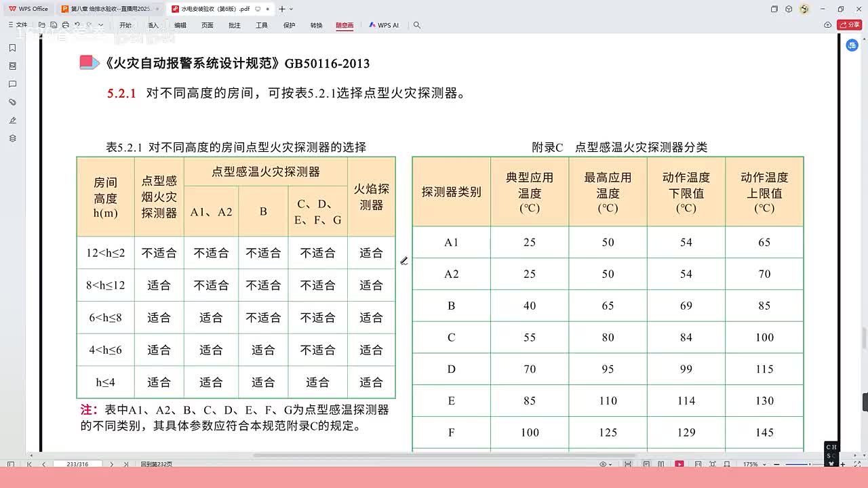Click the red 分享 share button
The width and height of the screenshot is (868, 488).
(x=850, y=25)
